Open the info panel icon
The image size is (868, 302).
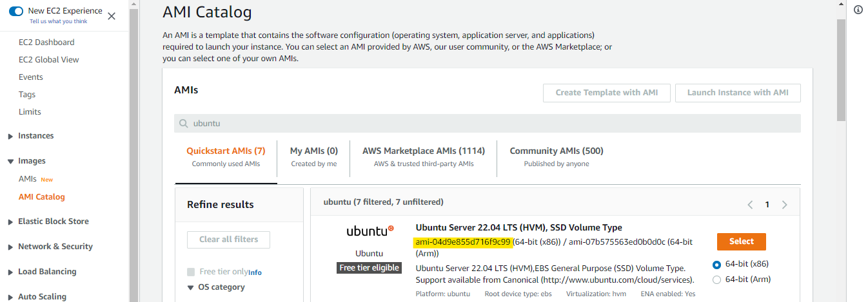tap(858, 10)
